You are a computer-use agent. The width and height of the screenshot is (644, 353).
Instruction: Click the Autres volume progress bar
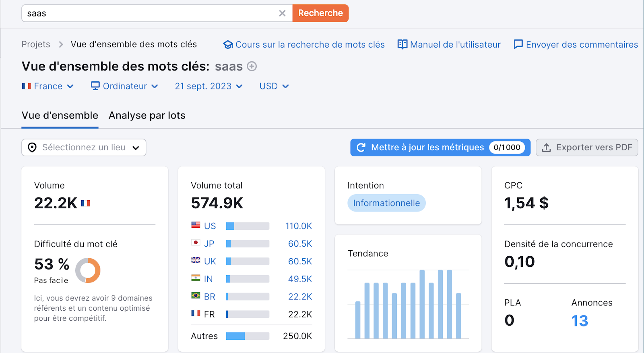coord(248,336)
